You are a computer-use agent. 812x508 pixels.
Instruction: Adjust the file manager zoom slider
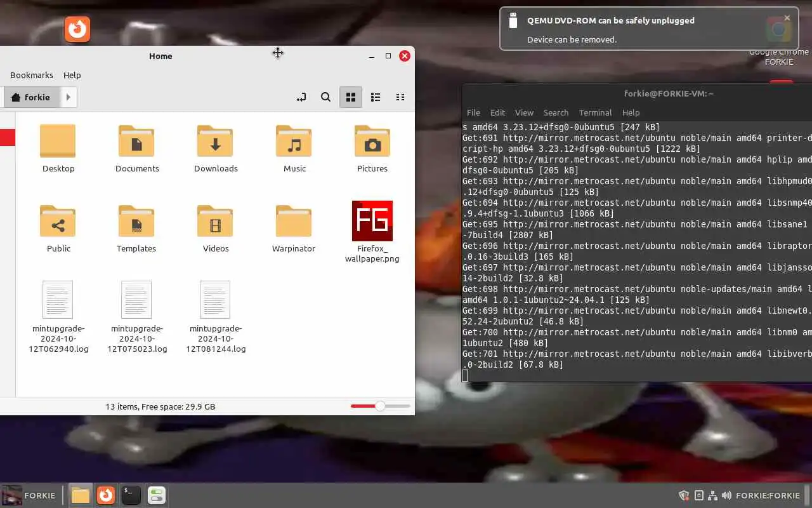(x=380, y=406)
